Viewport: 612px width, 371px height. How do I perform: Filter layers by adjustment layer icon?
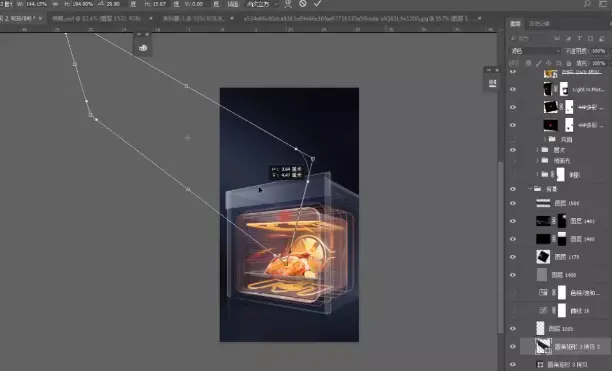(x=568, y=38)
